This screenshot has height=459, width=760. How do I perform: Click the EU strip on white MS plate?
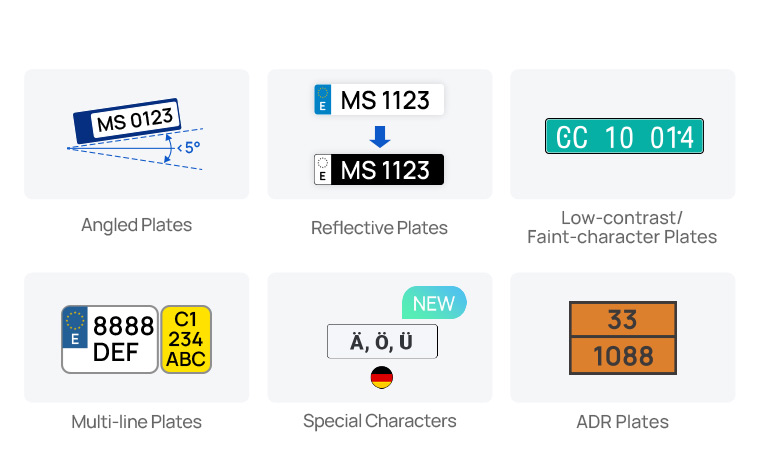323,100
